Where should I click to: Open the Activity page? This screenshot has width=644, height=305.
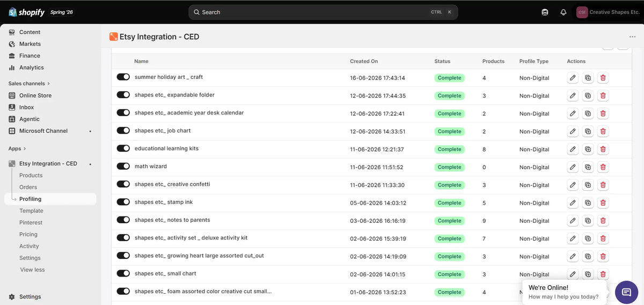29,246
